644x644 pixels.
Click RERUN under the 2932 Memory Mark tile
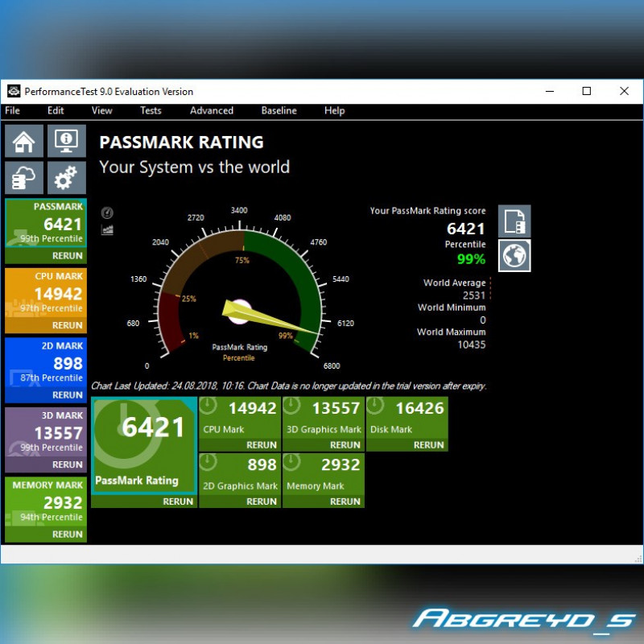tap(345, 502)
